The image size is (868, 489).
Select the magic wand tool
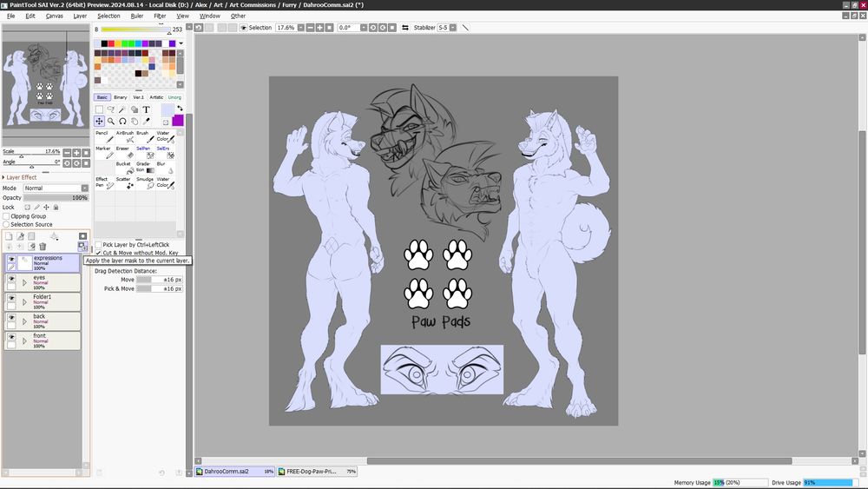click(122, 109)
